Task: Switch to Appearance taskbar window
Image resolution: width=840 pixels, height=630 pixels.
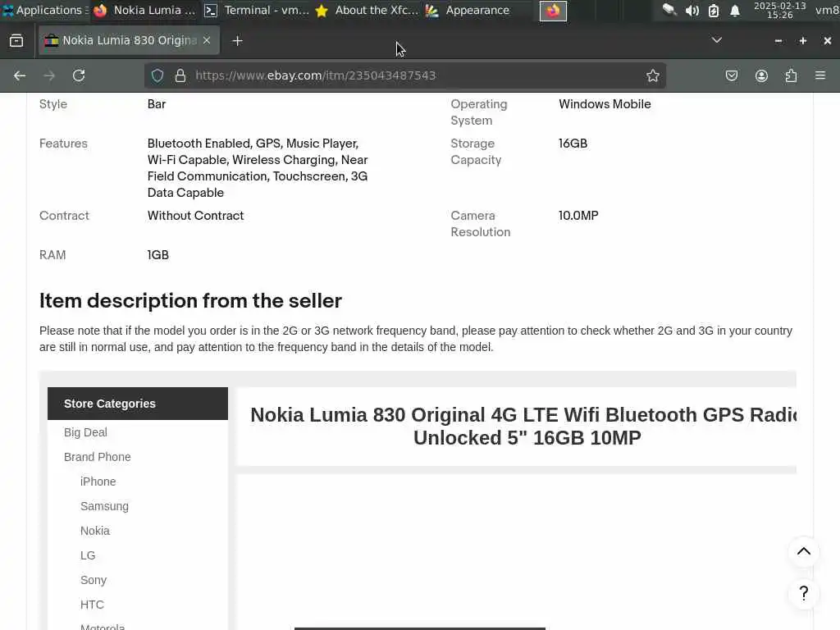Action: [x=468, y=10]
